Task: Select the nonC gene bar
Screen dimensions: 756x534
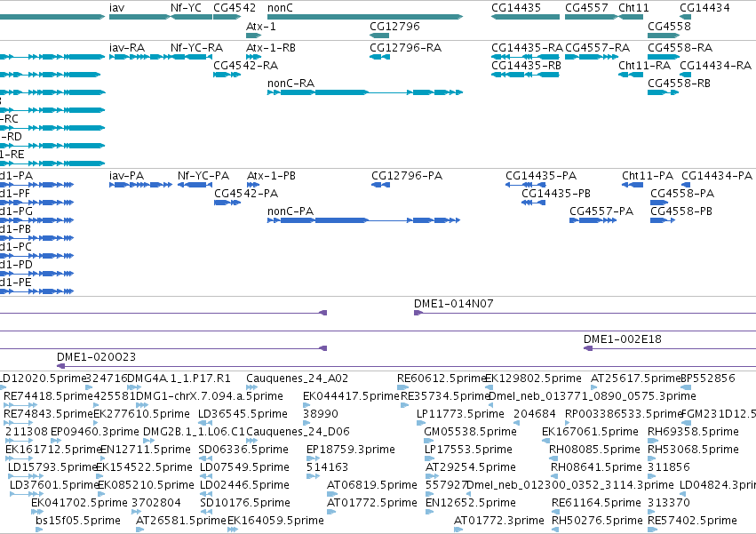Action: (x=365, y=17)
